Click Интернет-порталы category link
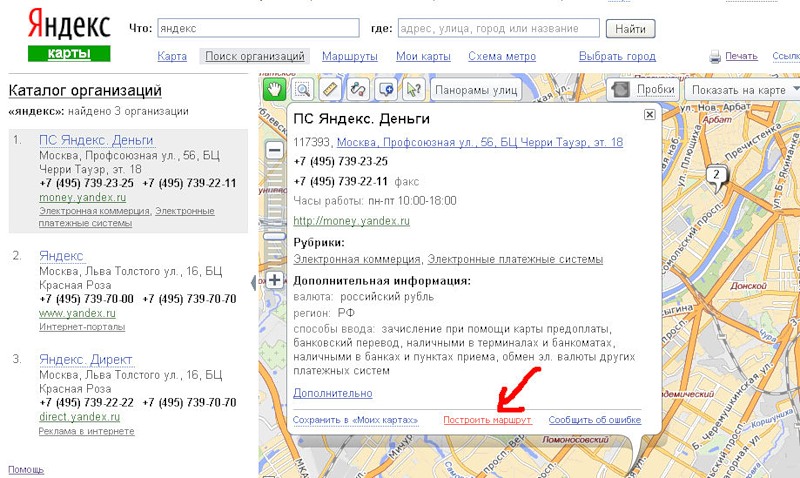Image resolution: width=800 pixels, height=478 pixels. 82,326
